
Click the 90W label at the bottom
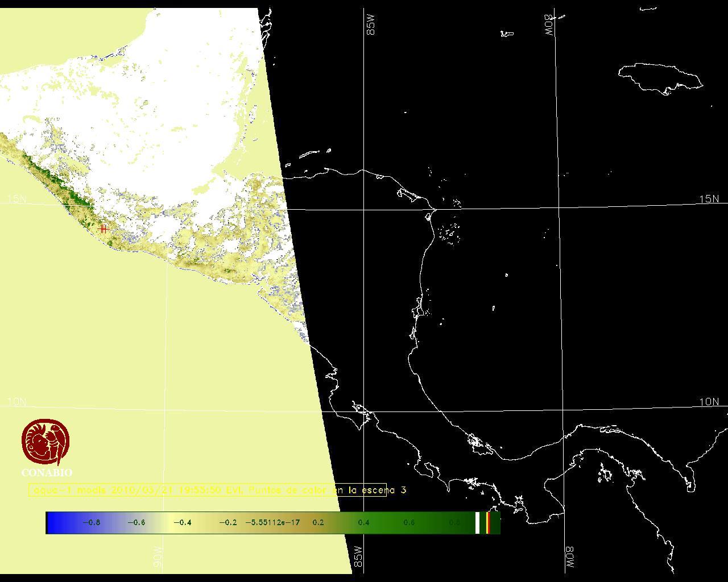(158, 558)
